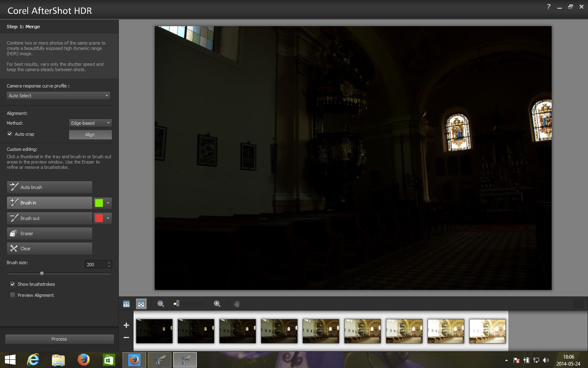Zoom out with the minus magnifier
This screenshot has width=588, height=368.
click(x=160, y=304)
